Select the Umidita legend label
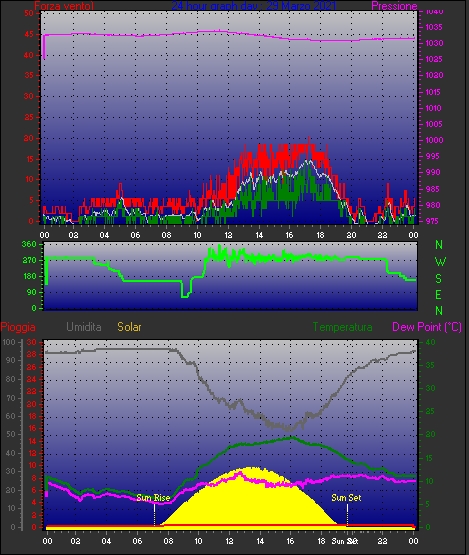 (x=84, y=327)
